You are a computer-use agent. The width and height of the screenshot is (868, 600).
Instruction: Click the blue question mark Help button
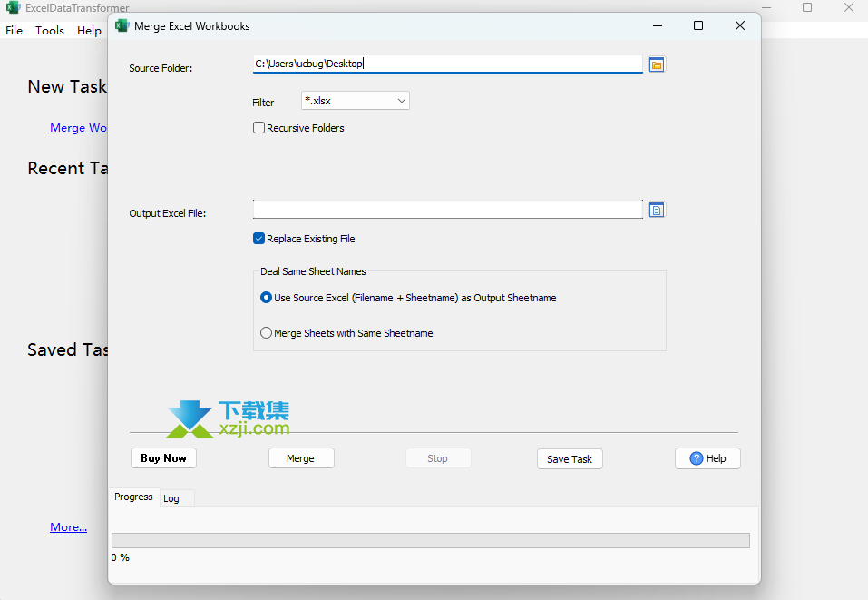[x=707, y=458]
